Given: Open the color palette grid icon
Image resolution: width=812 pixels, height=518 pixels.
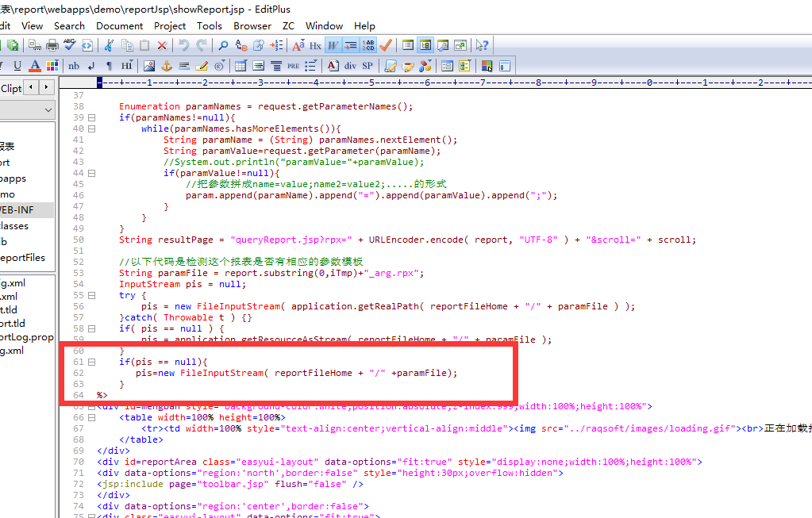Looking at the screenshot, I should pyautogui.click(x=52, y=66).
